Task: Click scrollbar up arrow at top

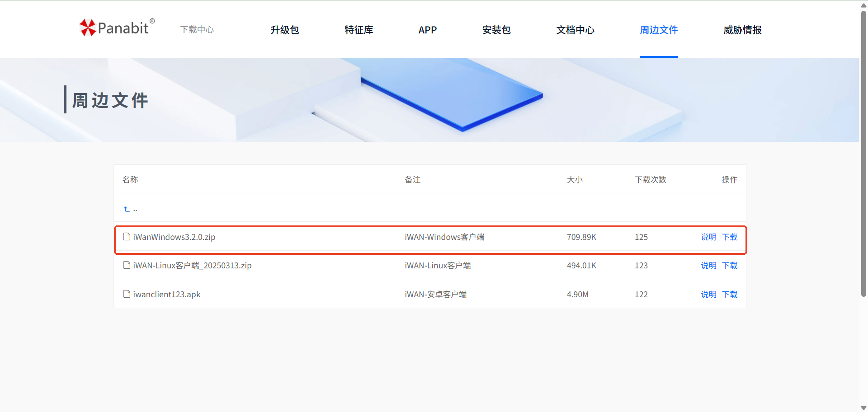Action: pyautogui.click(x=863, y=5)
